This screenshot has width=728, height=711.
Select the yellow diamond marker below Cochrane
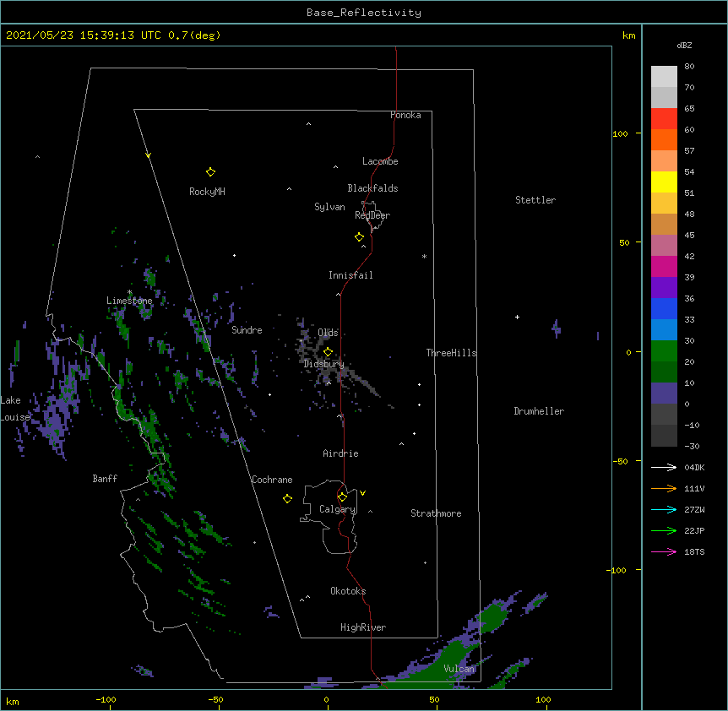coord(287,498)
